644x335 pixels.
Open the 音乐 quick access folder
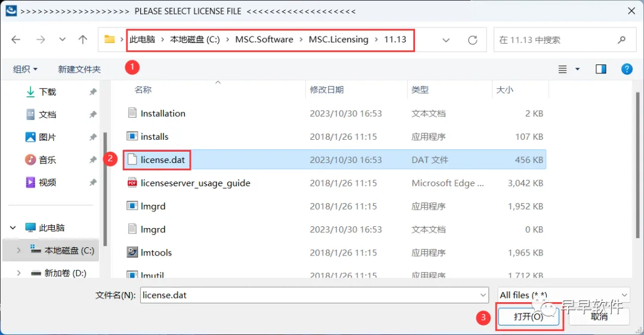[47, 159]
